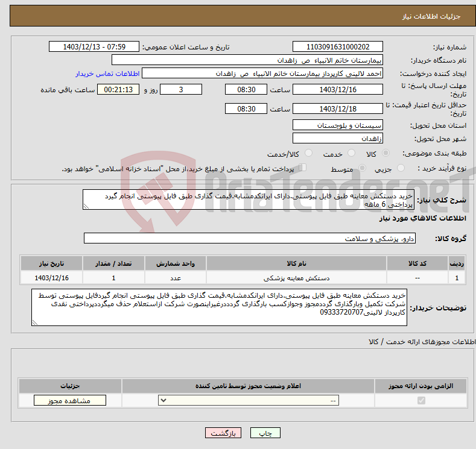The height and width of the screenshot is (449, 476).
Task: Click the جزئیات اطلاعات نیاز page title
Action: (x=431, y=16)
